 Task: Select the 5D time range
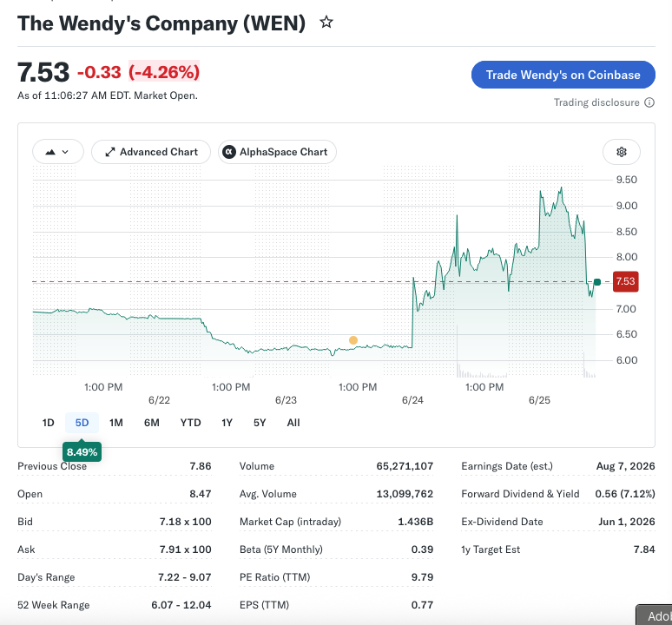(x=82, y=423)
